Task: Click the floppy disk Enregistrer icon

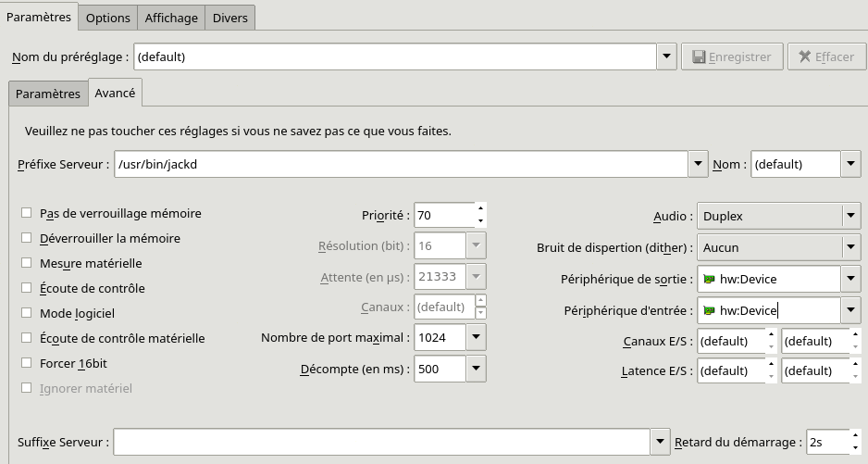Action: point(699,56)
